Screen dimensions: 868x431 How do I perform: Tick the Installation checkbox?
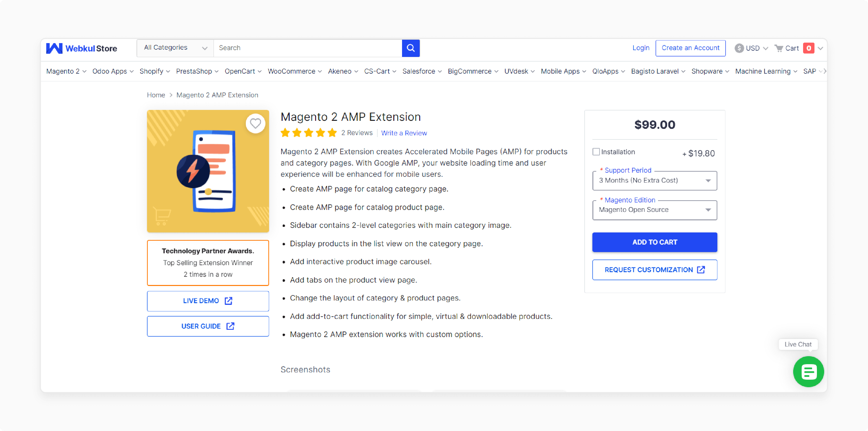click(596, 152)
